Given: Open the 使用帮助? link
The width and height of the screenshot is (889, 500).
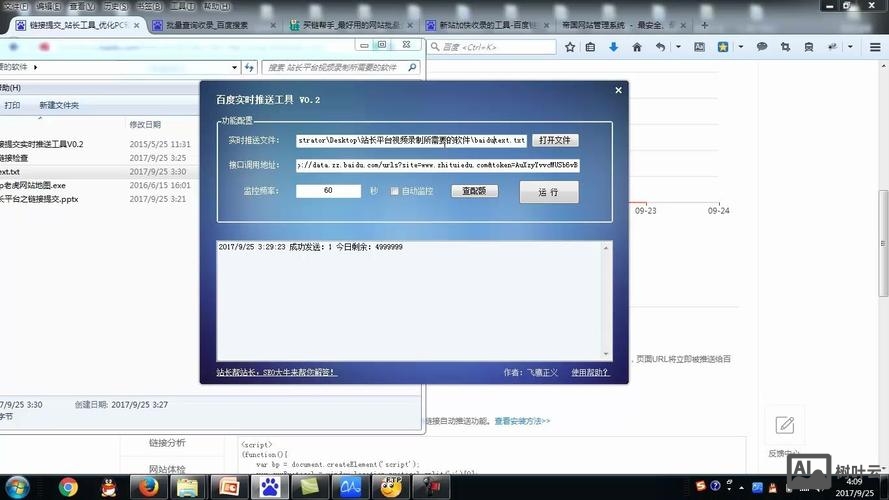Looking at the screenshot, I should click(590, 372).
